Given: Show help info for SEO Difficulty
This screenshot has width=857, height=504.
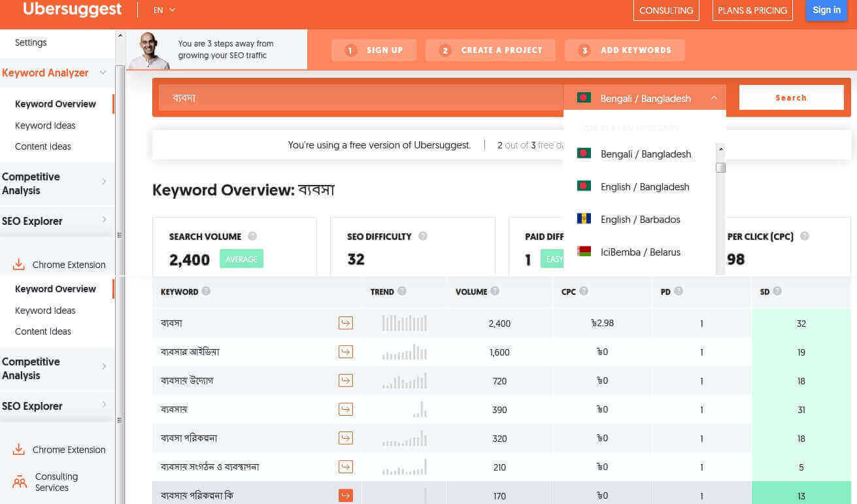Looking at the screenshot, I should 423,237.
